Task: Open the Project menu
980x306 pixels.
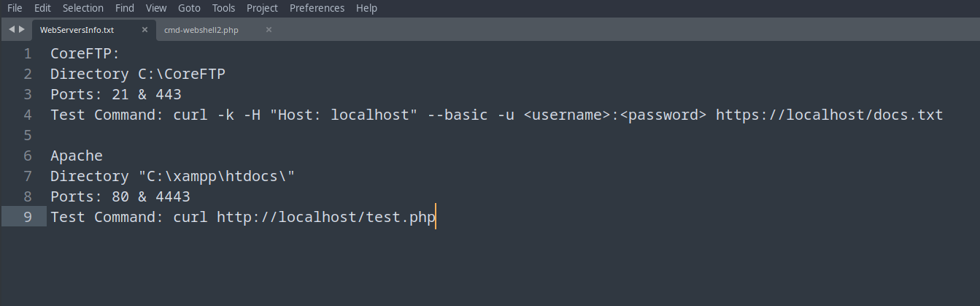Action: tap(262, 8)
